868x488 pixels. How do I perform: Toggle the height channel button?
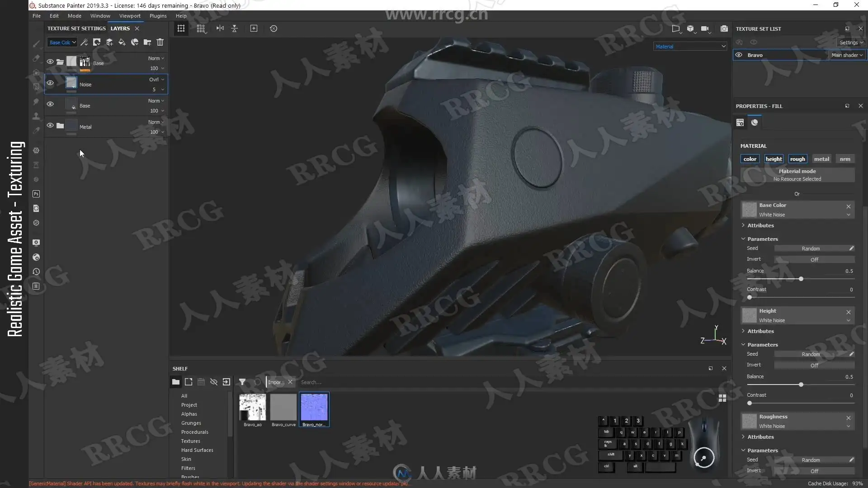774,159
